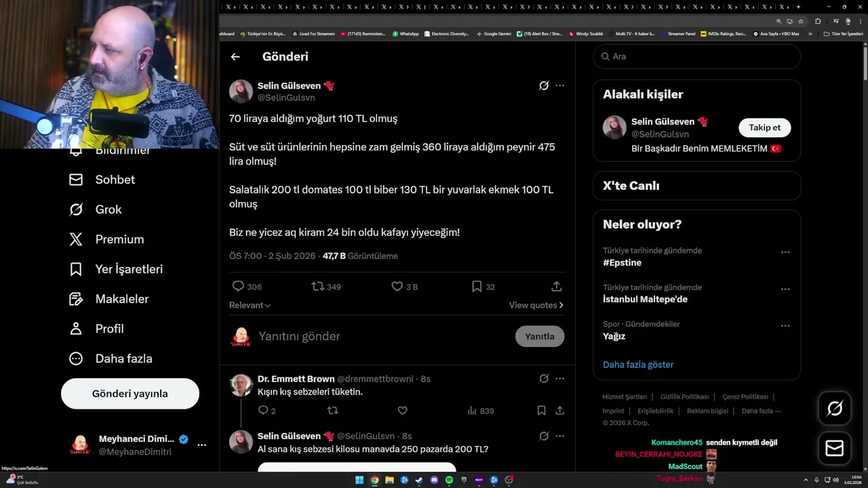Open Hizmet Şartları footer link
Screen dimensions: 868x488
[625, 396]
